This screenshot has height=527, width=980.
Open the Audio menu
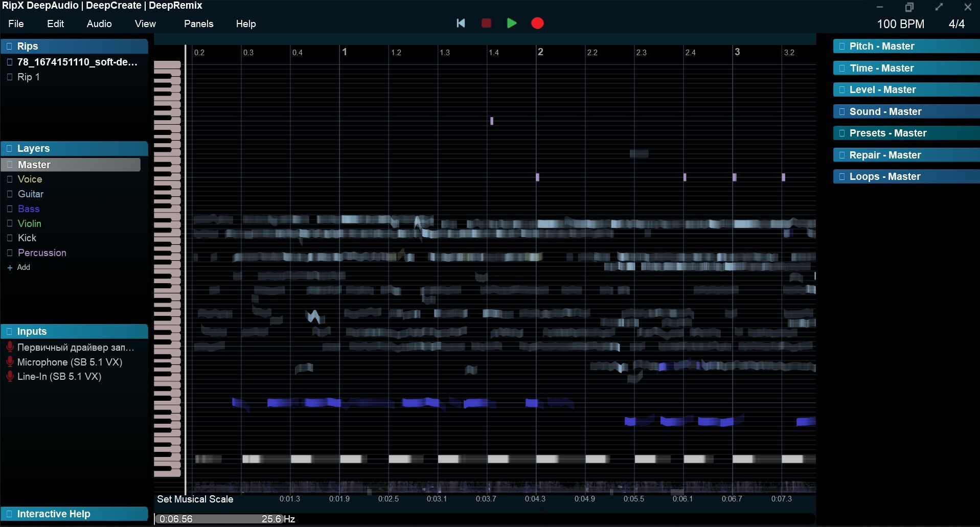[99, 24]
